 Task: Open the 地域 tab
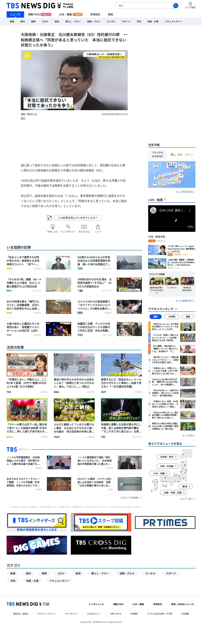(x=110, y=14)
